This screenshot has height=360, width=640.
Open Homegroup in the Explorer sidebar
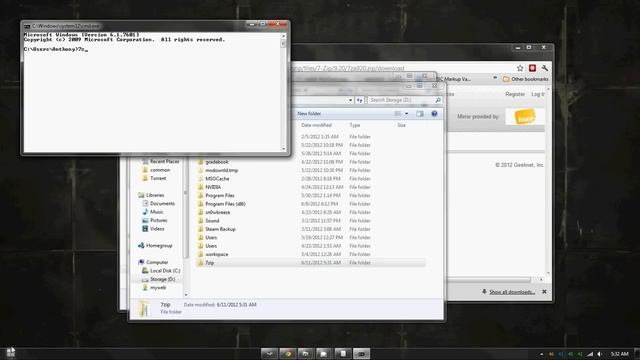pos(155,246)
